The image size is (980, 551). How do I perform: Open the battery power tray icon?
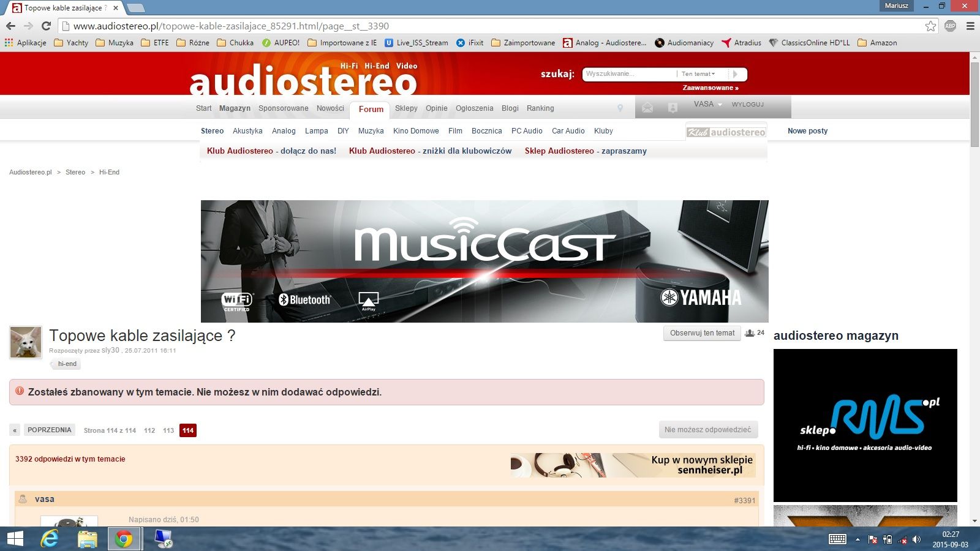888,539
